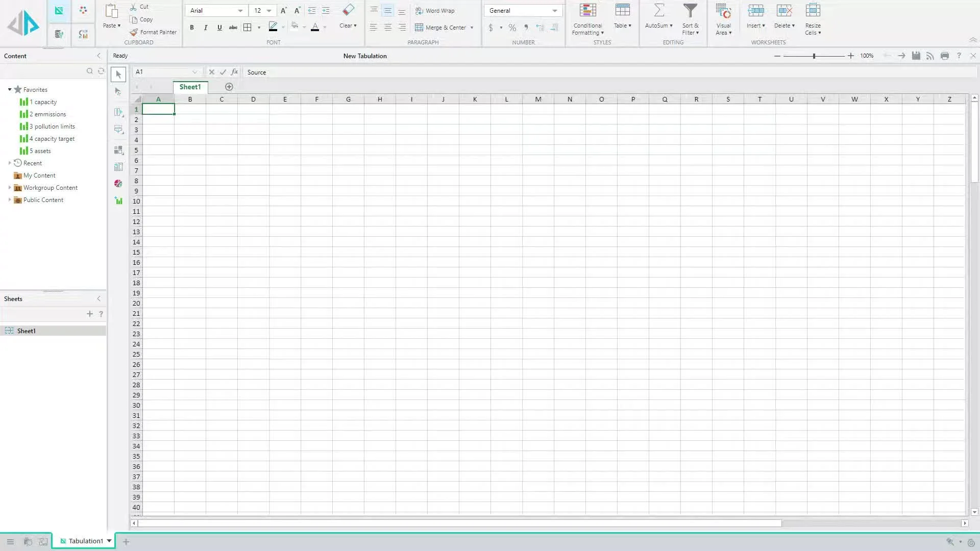The image size is (980, 551).
Task: Click the Clear eraser icon
Action: [348, 10]
